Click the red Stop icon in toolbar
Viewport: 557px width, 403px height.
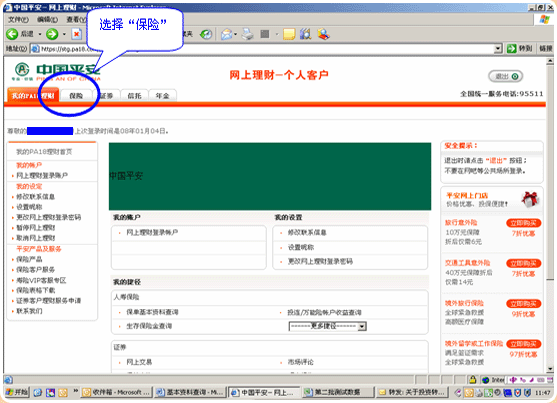click(76, 34)
